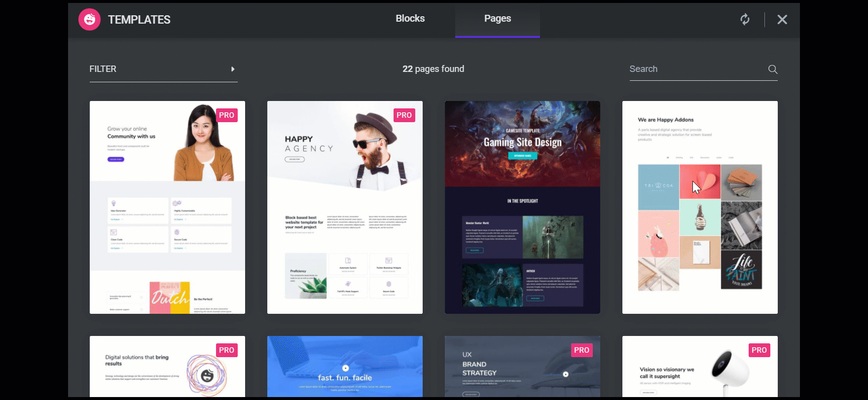Expand the FILTER dropdown arrow
This screenshot has width=868, height=400.
coord(233,69)
